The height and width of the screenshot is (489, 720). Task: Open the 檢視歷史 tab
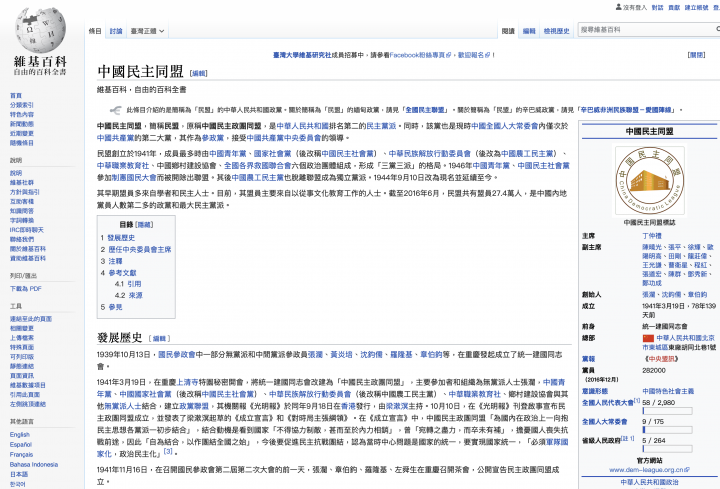557,31
